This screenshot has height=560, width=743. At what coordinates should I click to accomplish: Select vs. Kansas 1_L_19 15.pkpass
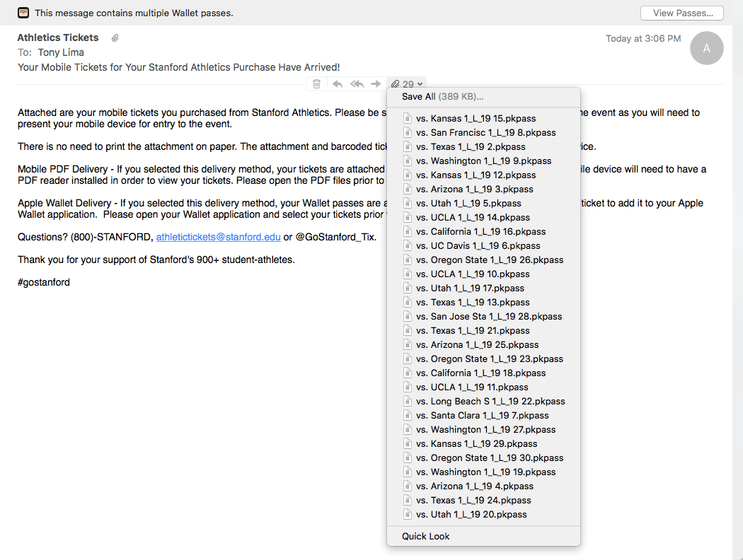(x=483, y=118)
